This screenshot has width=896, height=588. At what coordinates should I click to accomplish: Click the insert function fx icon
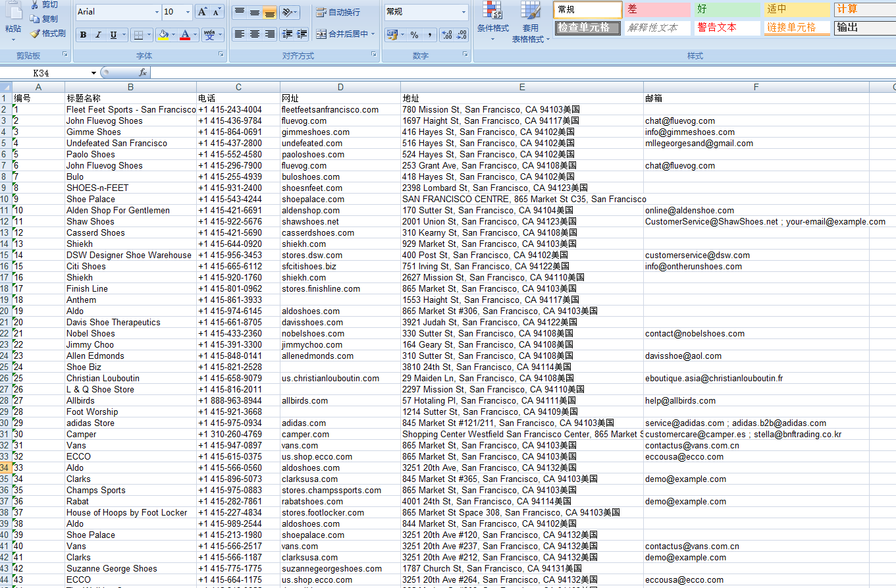143,72
